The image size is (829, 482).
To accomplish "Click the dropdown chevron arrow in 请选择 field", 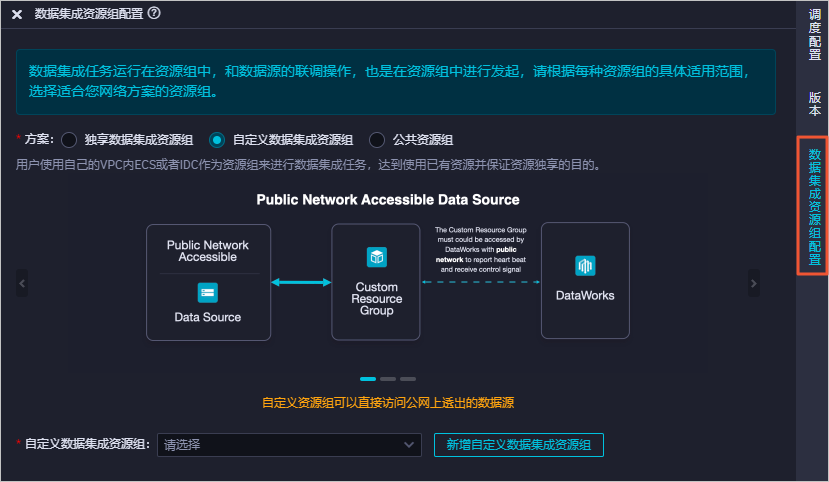I will click(x=409, y=445).
